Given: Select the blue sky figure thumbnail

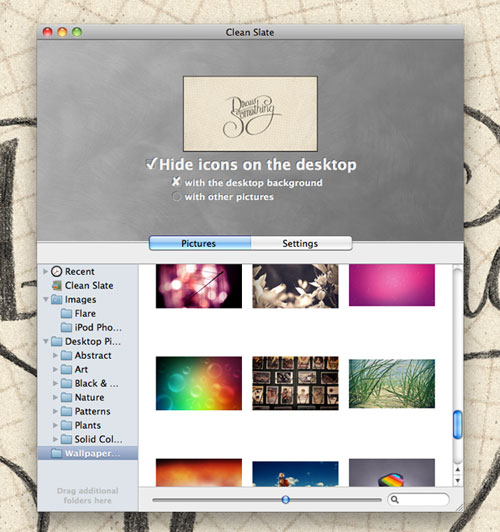Looking at the screenshot, I should click(x=295, y=474).
